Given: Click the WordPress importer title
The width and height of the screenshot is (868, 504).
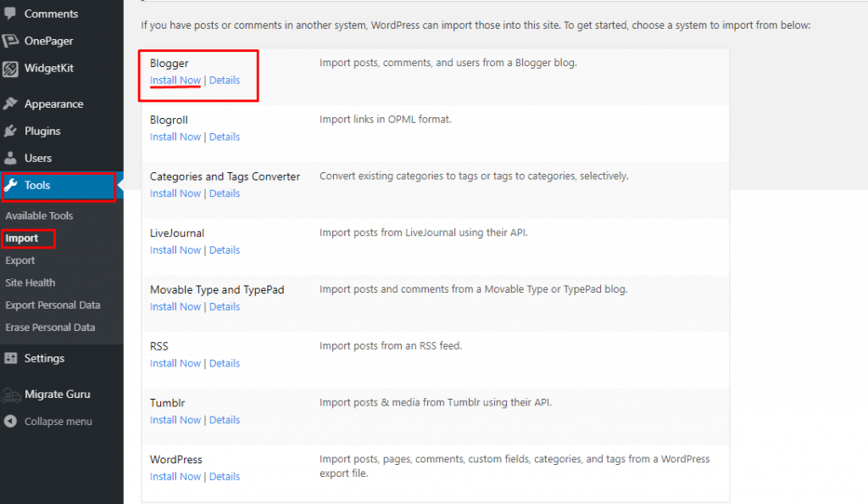Looking at the screenshot, I should click(x=176, y=459).
